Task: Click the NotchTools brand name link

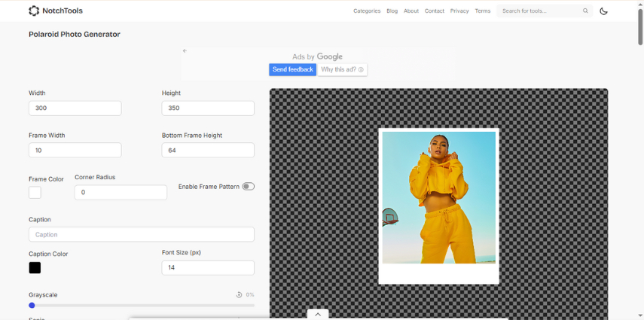Action: click(63, 11)
